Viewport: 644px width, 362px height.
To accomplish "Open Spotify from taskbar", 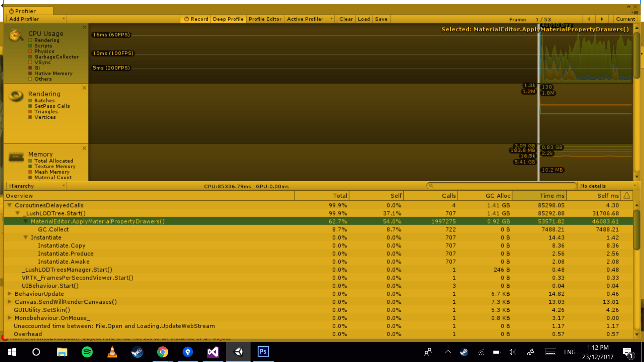I will coord(87,352).
